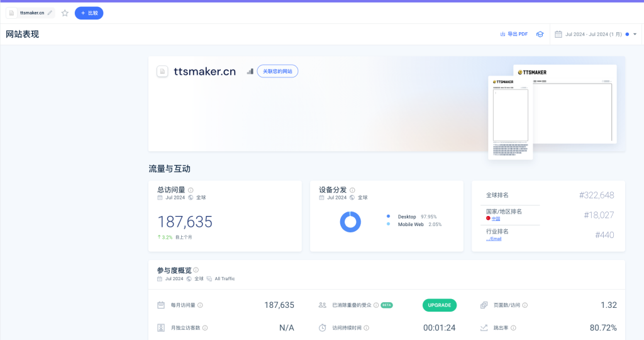Show info tooltip for 跳出率
Image resolution: width=644 pixels, height=340 pixels.
513,327
